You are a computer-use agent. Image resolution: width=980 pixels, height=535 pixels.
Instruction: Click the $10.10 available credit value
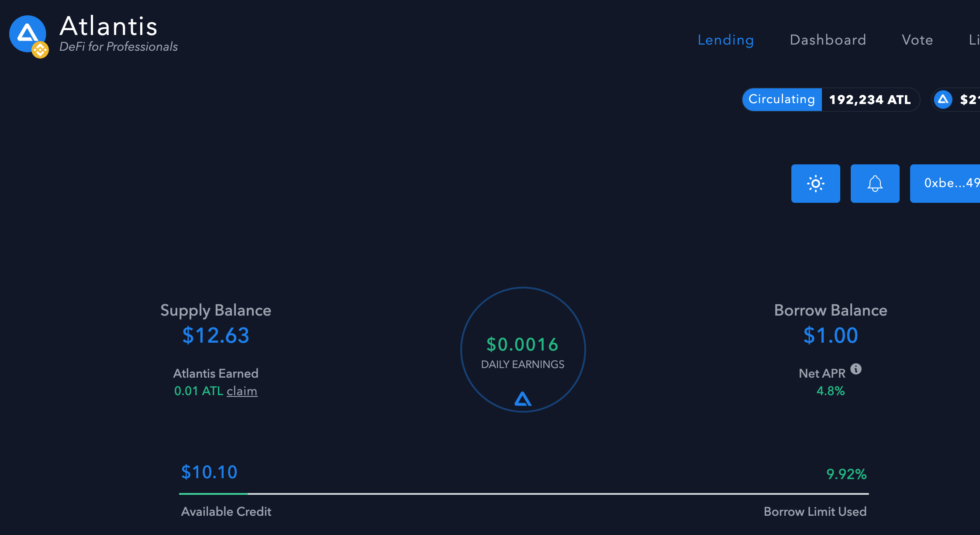click(209, 472)
